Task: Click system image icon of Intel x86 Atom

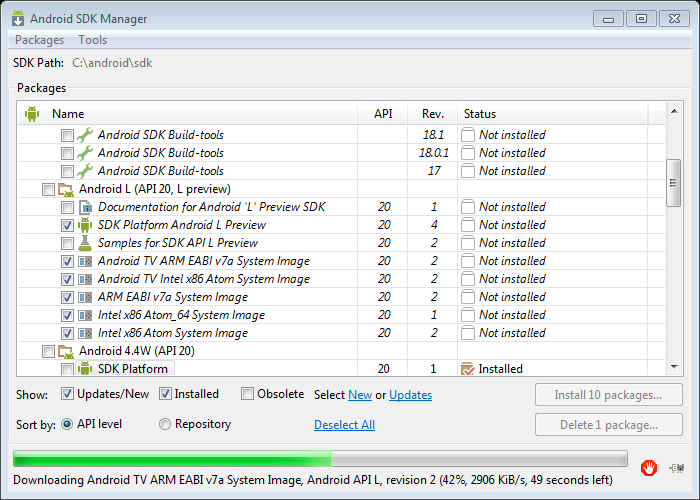Action: pos(85,333)
